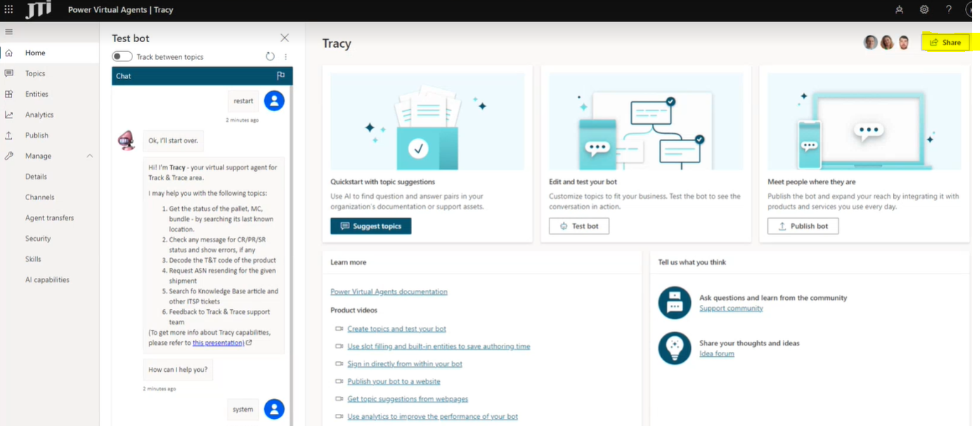980x426 pixels.
Task: Click the Test bot button
Action: pos(579,226)
